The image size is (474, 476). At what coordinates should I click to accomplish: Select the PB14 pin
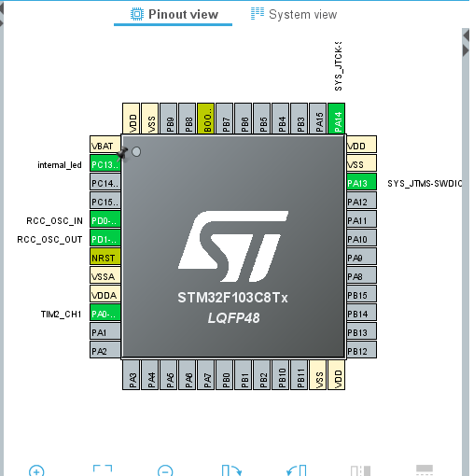361,313
